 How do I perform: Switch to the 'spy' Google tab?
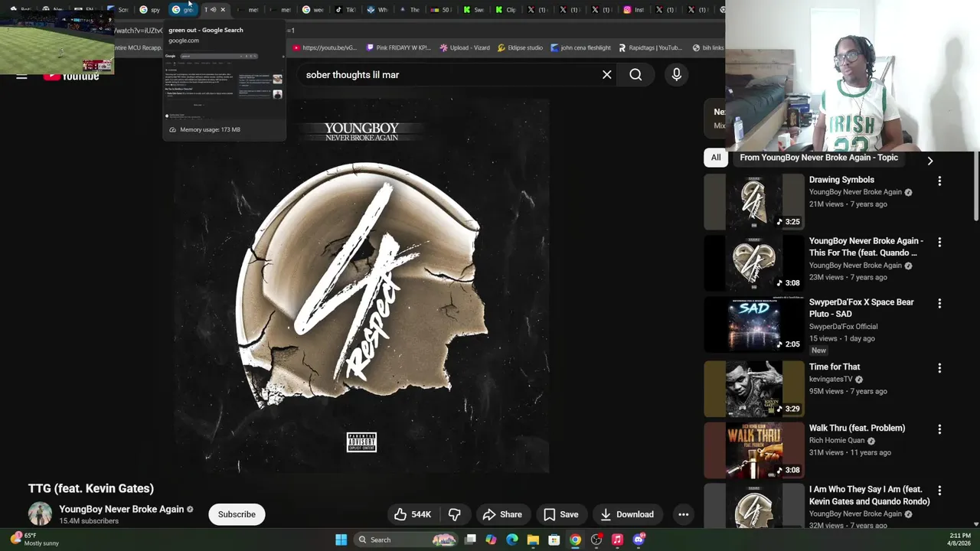[149, 10]
